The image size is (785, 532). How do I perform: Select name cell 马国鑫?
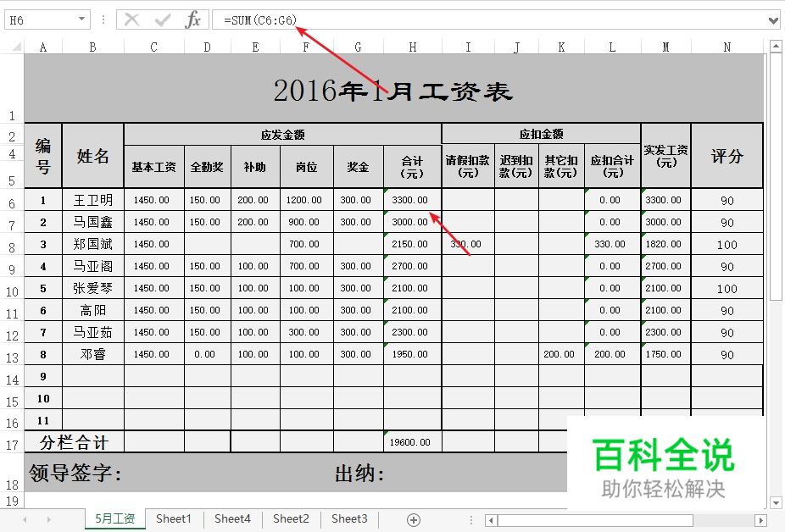(x=92, y=222)
